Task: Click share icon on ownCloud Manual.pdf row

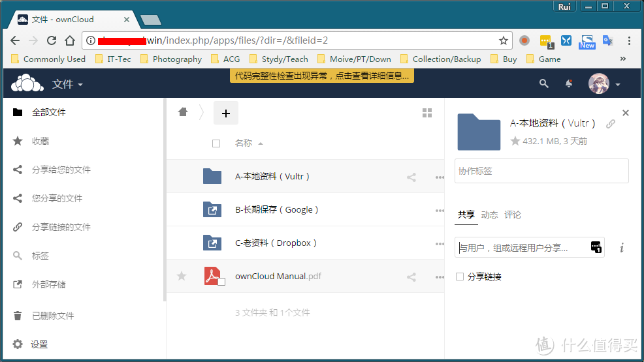Action: click(411, 277)
